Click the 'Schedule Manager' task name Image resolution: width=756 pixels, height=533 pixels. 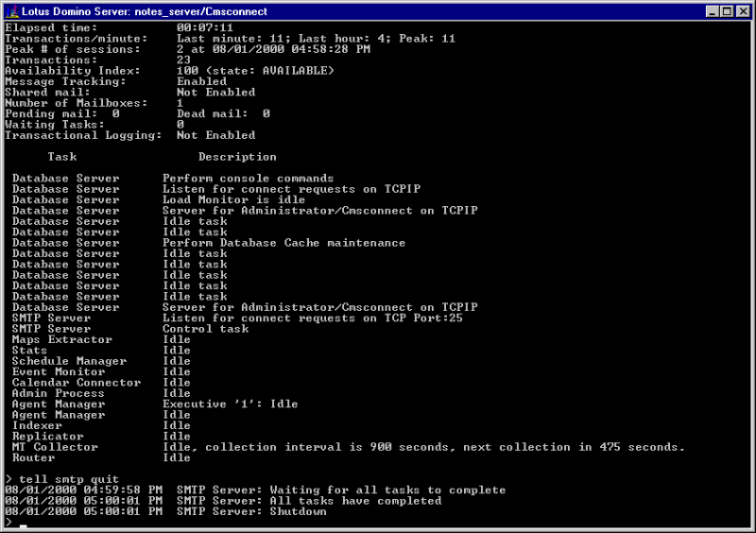[x=69, y=361]
